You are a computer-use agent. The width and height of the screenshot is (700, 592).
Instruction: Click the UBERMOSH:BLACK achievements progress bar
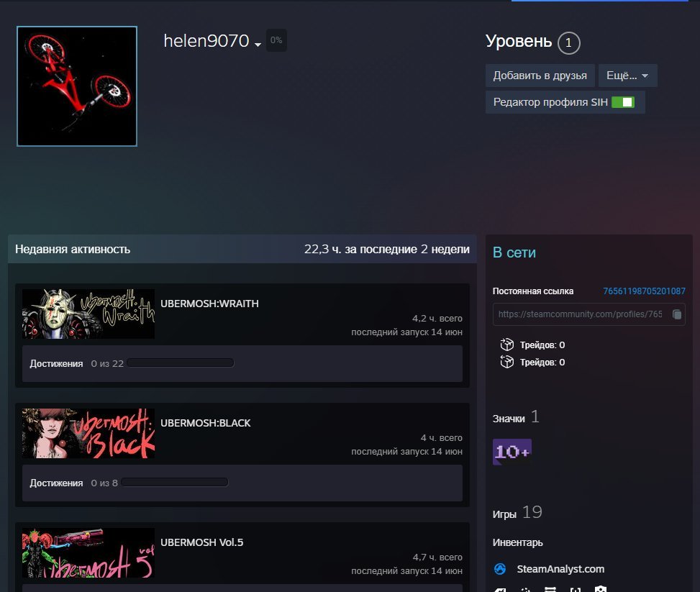(x=175, y=482)
